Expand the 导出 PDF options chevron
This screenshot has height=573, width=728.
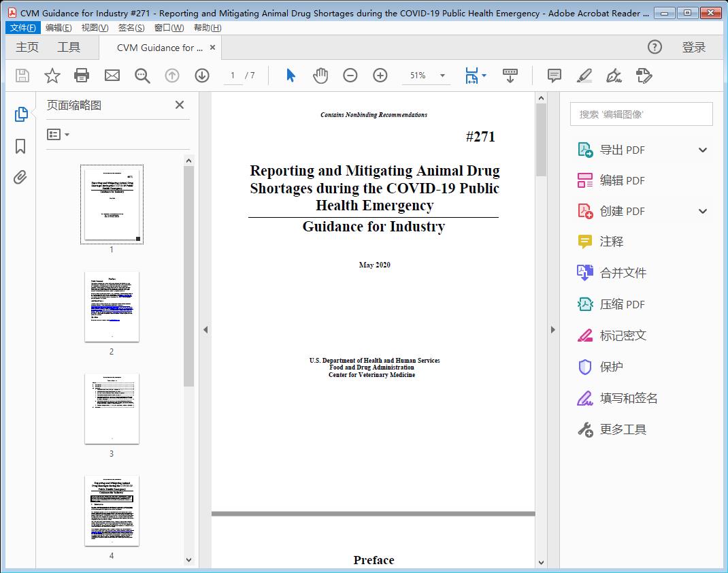click(x=702, y=149)
